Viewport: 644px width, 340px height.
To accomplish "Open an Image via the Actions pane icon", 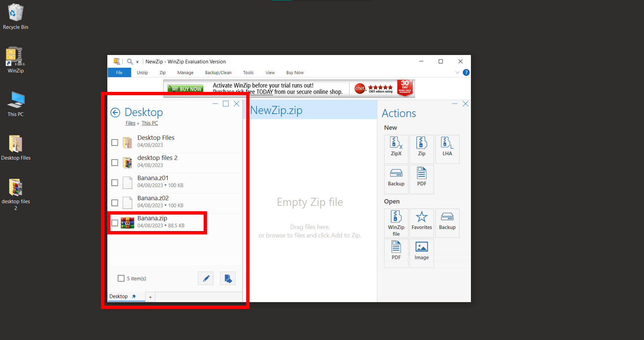I will point(422,253).
